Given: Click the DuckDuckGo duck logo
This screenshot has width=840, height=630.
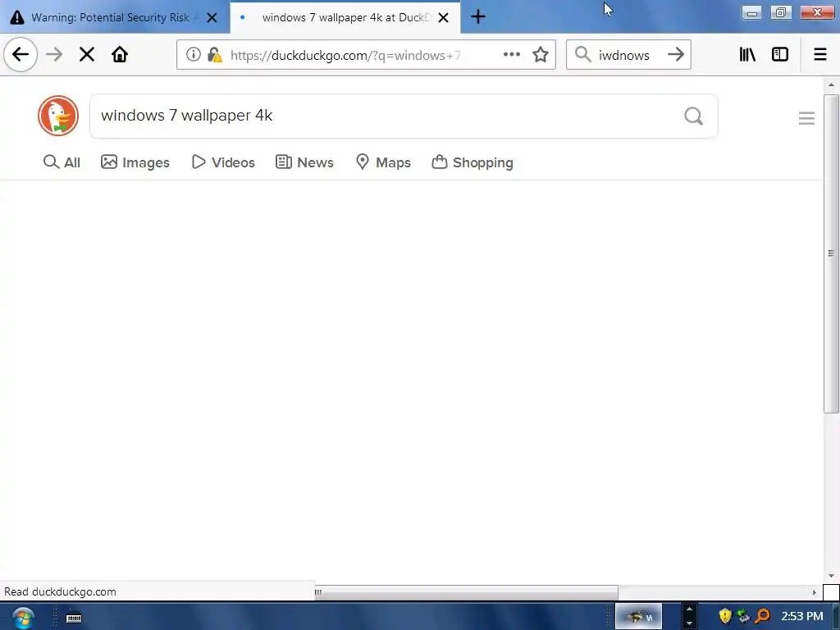Looking at the screenshot, I should point(58,116).
